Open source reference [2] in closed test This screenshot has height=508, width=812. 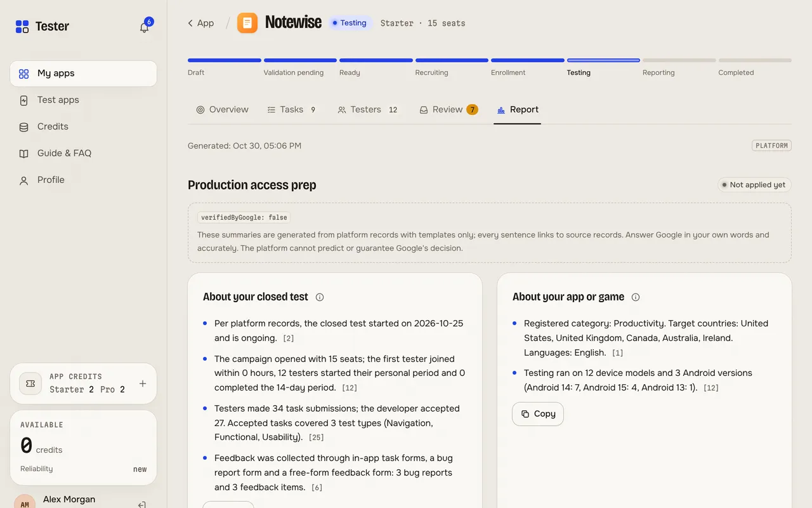[x=289, y=338]
